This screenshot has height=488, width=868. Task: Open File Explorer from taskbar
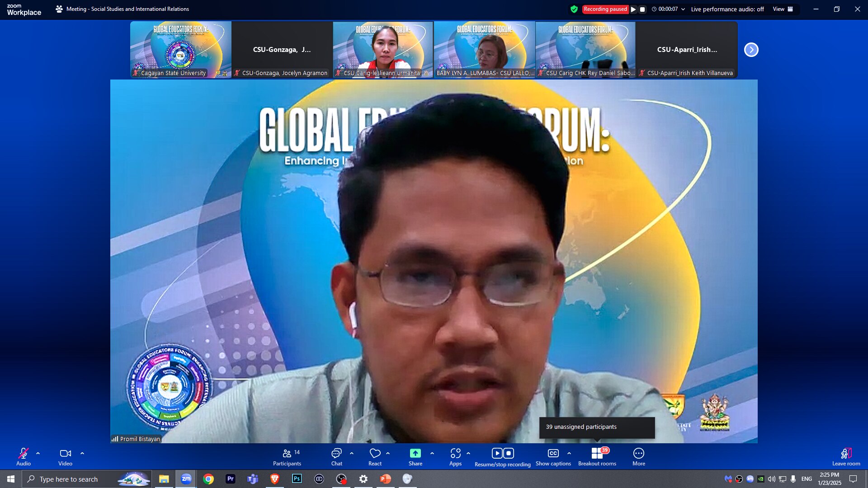point(164,479)
